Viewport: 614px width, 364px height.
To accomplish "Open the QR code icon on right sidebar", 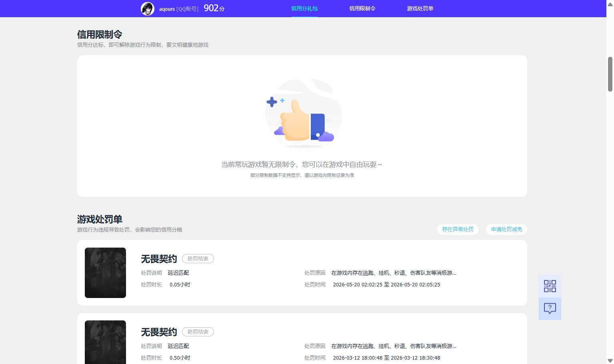I will click(x=550, y=286).
